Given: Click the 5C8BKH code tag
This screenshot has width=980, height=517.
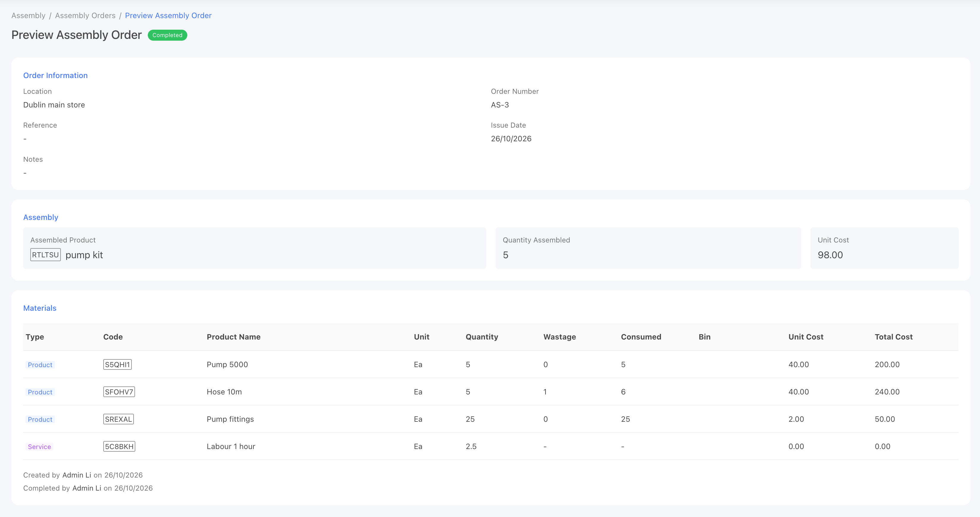Looking at the screenshot, I should tap(119, 447).
